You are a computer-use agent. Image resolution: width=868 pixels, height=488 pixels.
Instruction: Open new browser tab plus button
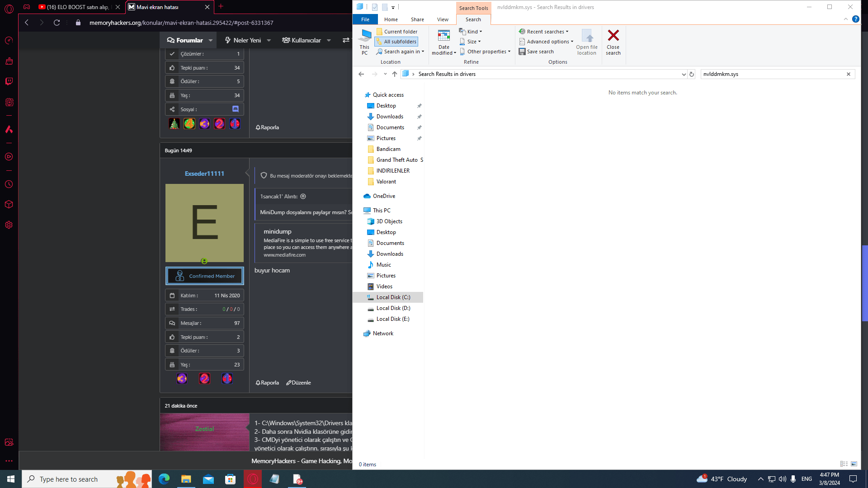pos(221,6)
